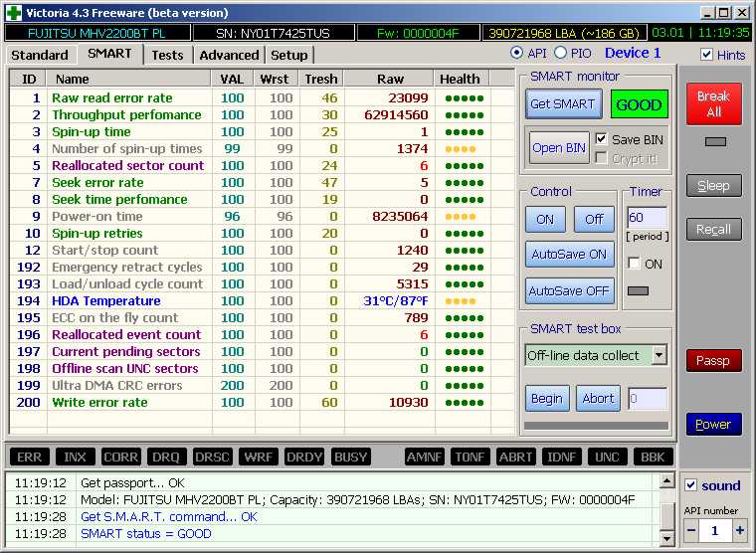The image size is (756, 553).
Task: Click the blue Power button
Action: click(x=714, y=425)
